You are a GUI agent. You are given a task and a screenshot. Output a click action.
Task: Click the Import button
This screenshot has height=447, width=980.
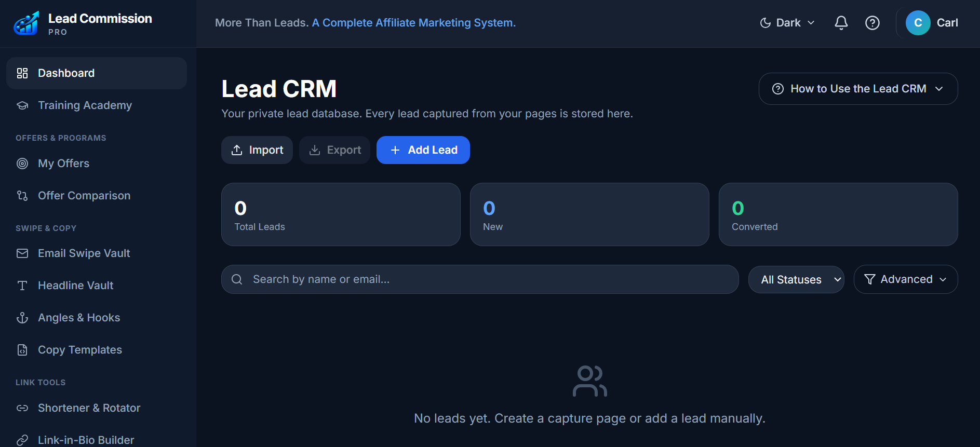pos(257,150)
